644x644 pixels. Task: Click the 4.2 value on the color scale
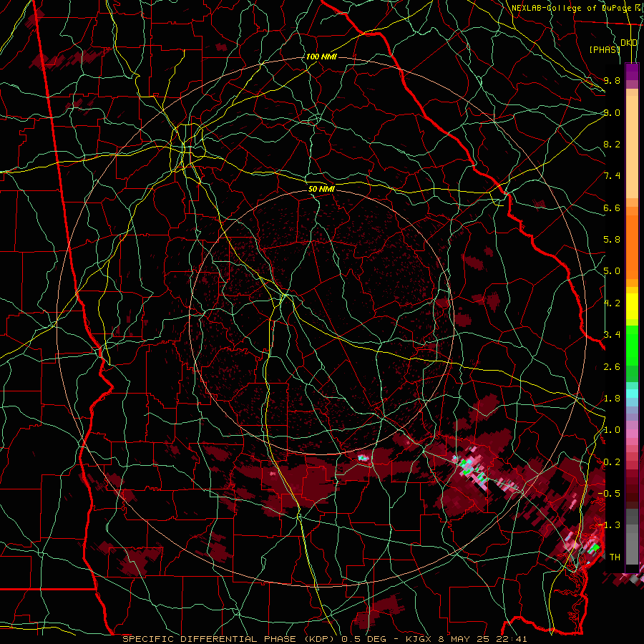click(612, 303)
